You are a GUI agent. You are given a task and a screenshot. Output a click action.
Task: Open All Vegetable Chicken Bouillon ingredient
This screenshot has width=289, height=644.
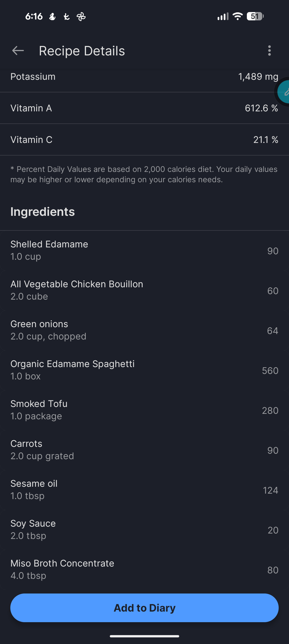pyautogui.click(x=144, y=290)
